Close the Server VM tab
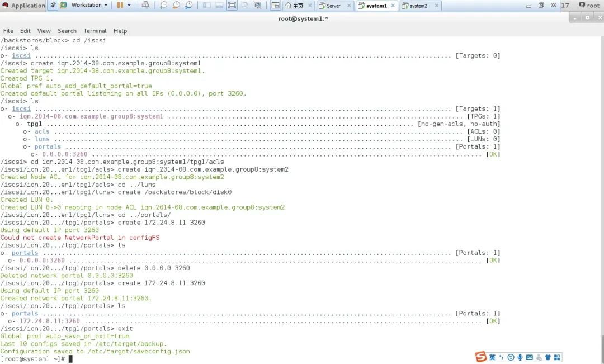 pos(349,6)
